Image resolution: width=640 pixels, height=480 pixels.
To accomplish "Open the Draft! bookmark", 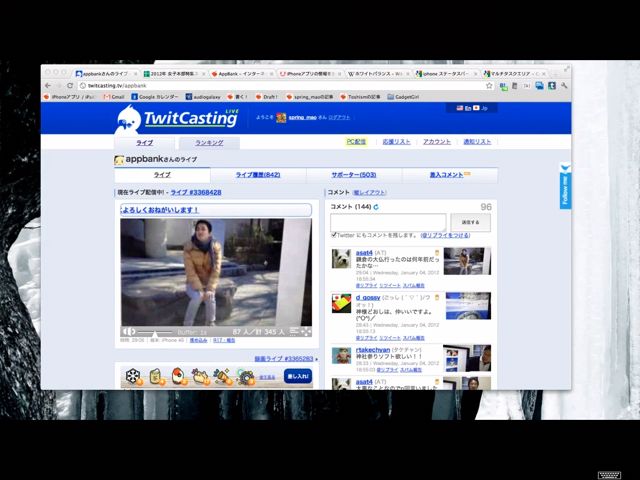I will pyautogui.click(x=267, y=97).
